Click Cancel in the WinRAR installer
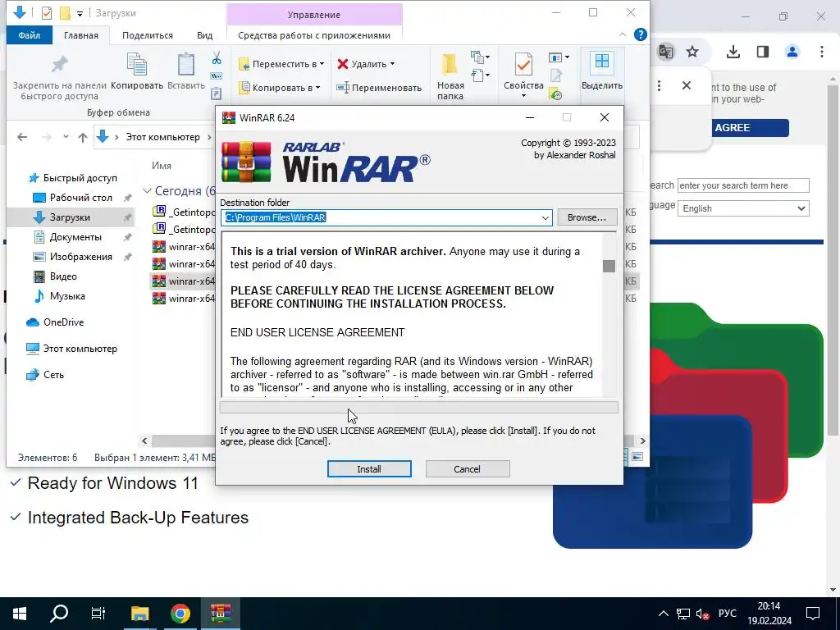Screen dimensions: 840x630 pyautogui.click(x=467, y=468)
